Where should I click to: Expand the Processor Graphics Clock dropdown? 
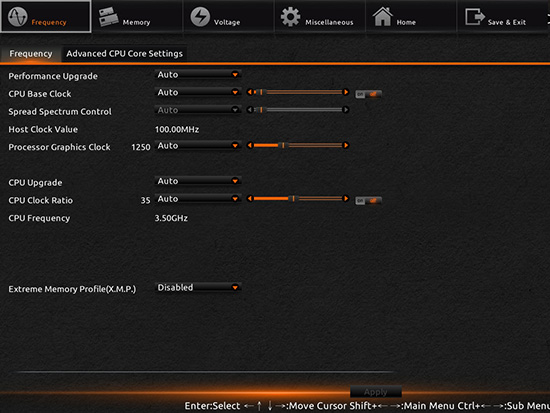coord(198,146)
